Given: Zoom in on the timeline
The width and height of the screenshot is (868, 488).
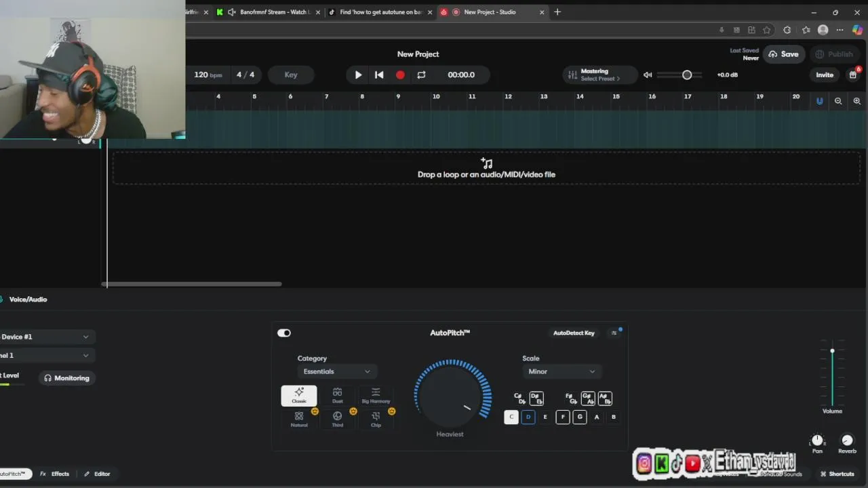Looking at the screenshot, I should point(857,101).
